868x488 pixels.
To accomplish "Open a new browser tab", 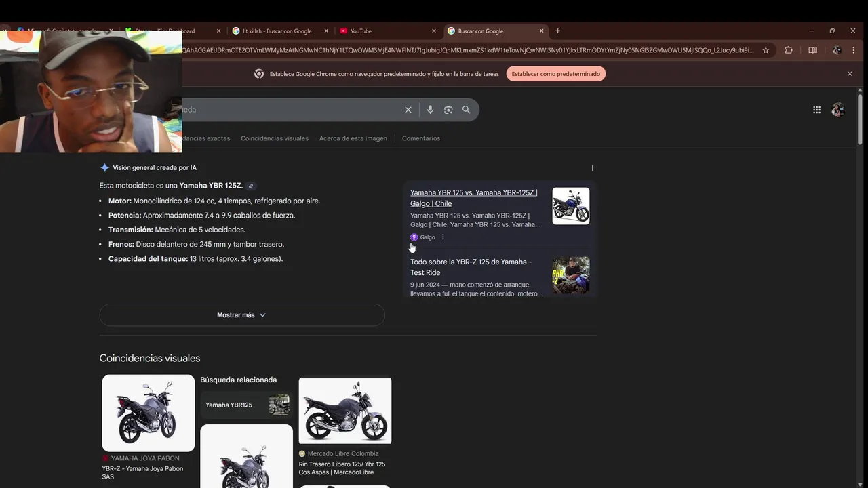I will (x=557, y=30).
